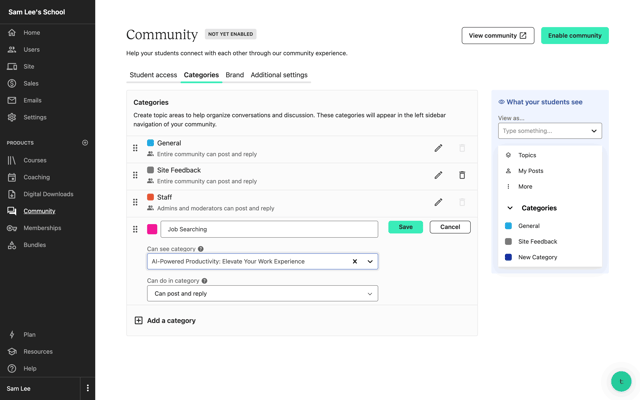Click the Sam Lee's School title
Image resolution: width=640 pixels, height=400 pixels.
click(37, 12)
